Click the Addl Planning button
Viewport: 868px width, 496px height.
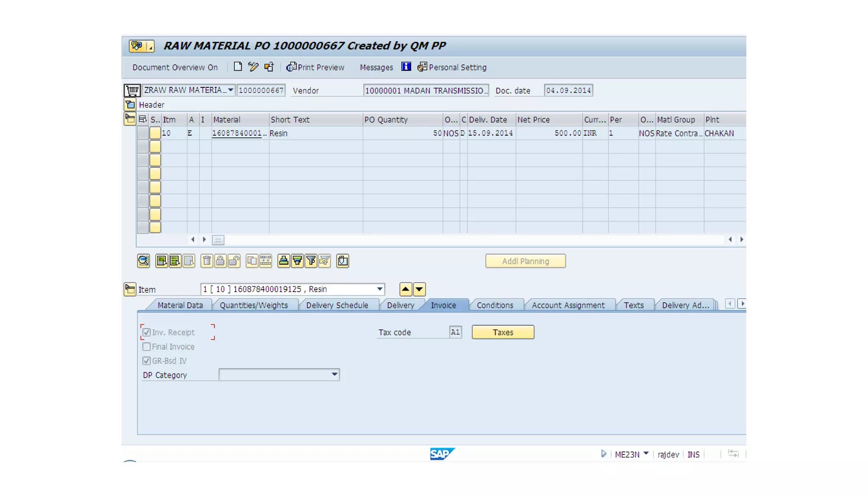click(x=526, y=261)
